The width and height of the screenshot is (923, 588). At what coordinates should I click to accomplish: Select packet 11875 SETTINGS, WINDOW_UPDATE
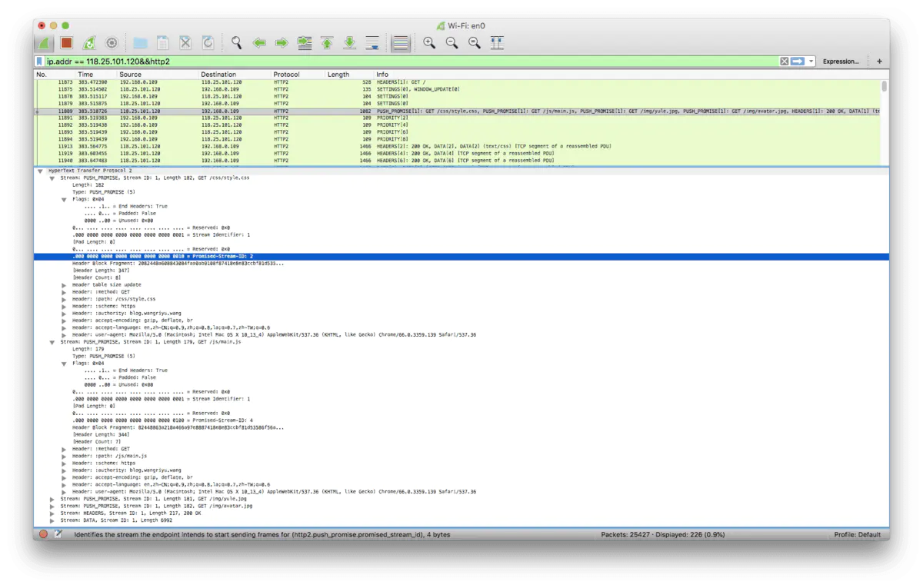tap(457, 89)
